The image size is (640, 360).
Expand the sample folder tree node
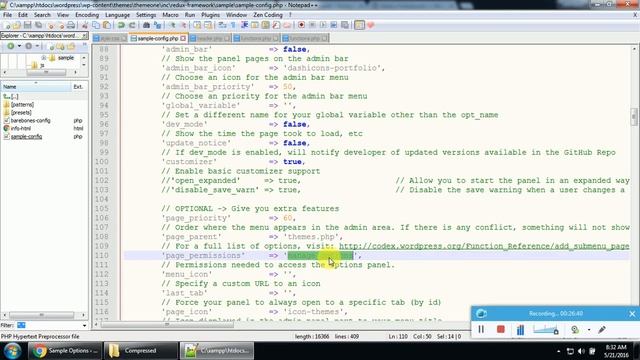43,58
